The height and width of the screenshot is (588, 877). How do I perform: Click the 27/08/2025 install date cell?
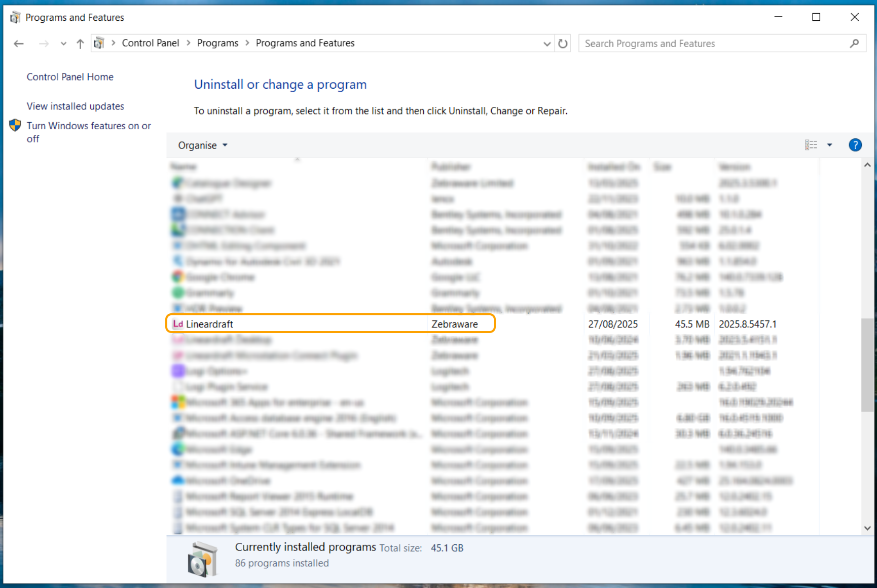(613, 324)
